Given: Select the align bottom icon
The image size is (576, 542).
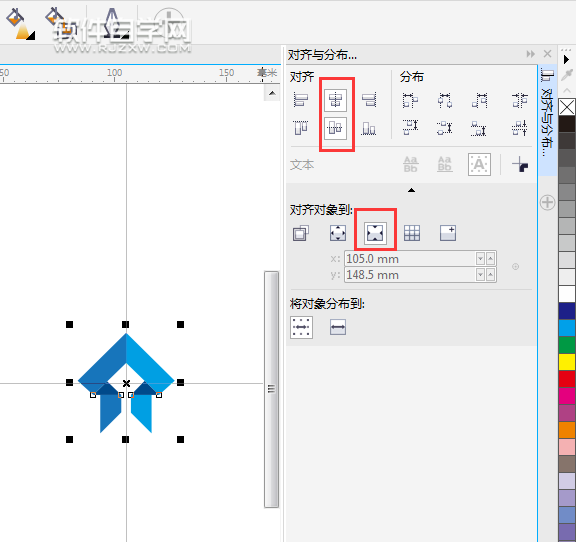Looking at the screenshot, I should tap(369, 128).
